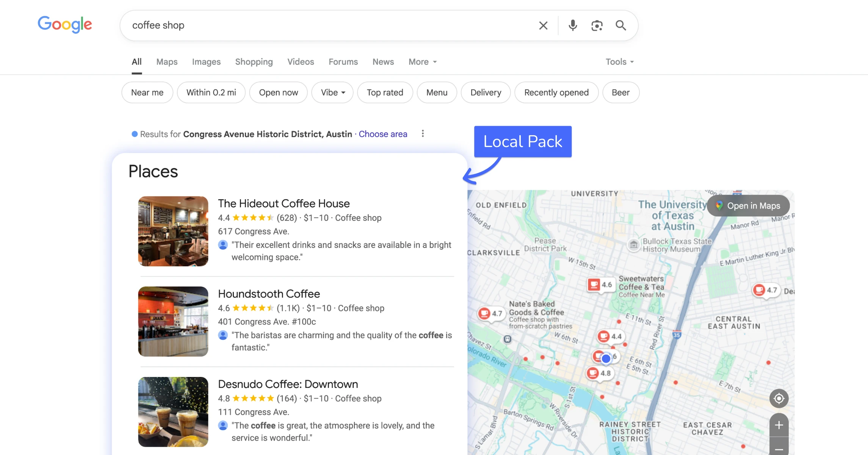Toggle the Delivery filter chip
Screen dimensions: 868x455
[x=486, y=92]
